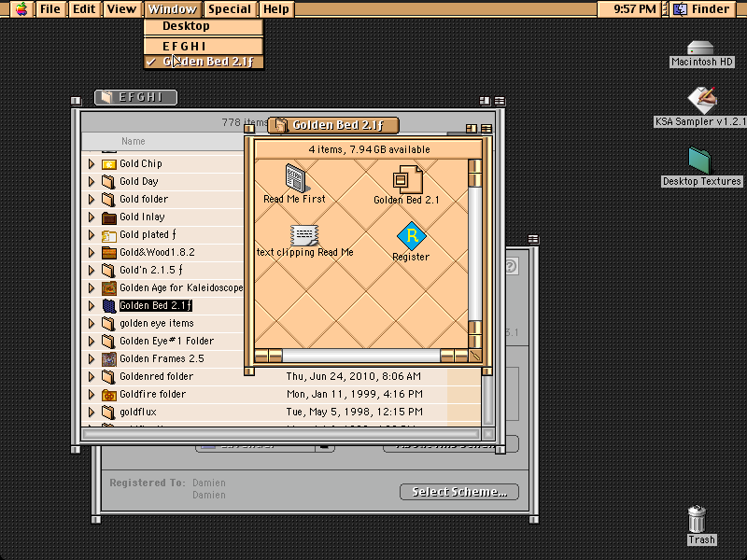Expand the Gold folder disclosure triangle

point(92,200)
